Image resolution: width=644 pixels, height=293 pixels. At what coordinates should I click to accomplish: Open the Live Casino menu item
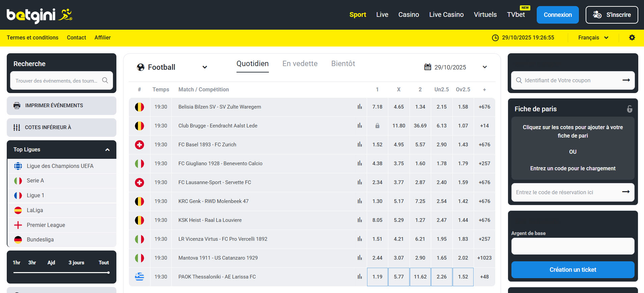pyautogui.click(x=446, y=14)
